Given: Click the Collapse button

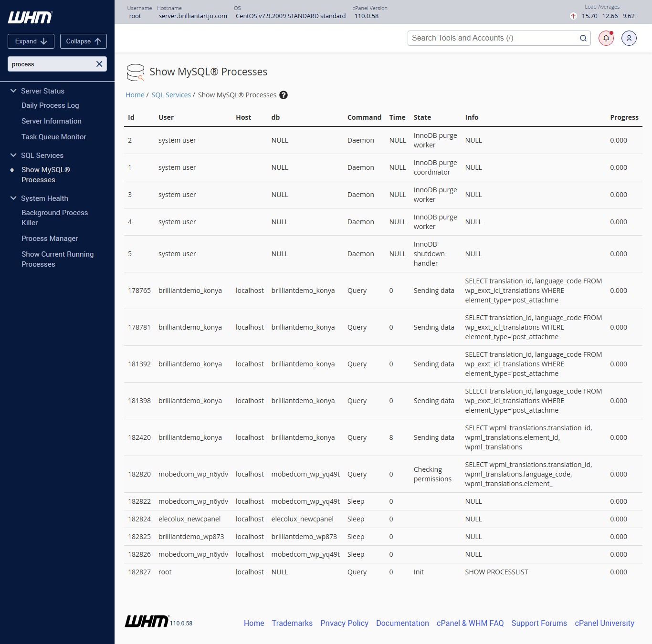Looking at the screenshot, I should [84, 41].
